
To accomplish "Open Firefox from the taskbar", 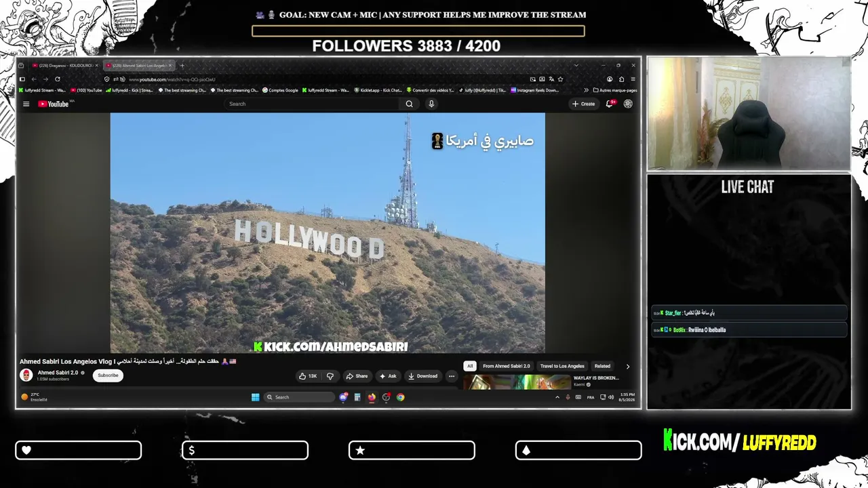I will click(x=372, y=397).
